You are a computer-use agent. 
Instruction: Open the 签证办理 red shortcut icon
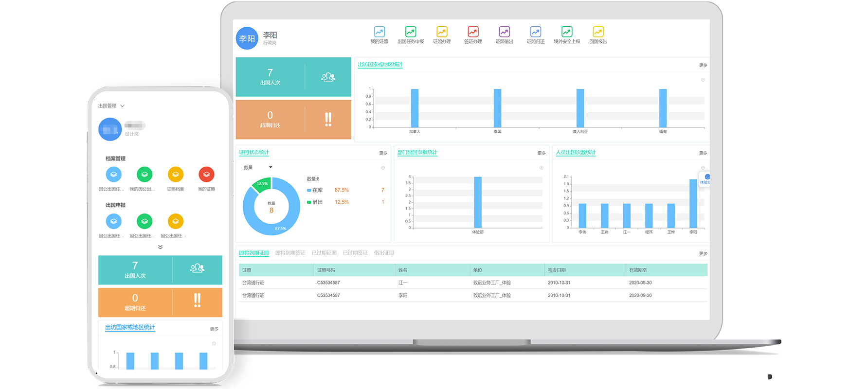(473, 32)
